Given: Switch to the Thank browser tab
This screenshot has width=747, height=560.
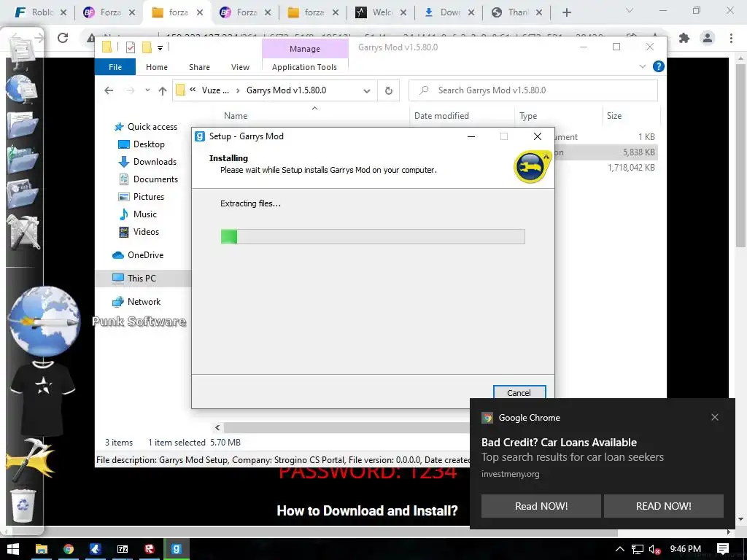Looking at the screenshot, I should click(x=517, y=12).
